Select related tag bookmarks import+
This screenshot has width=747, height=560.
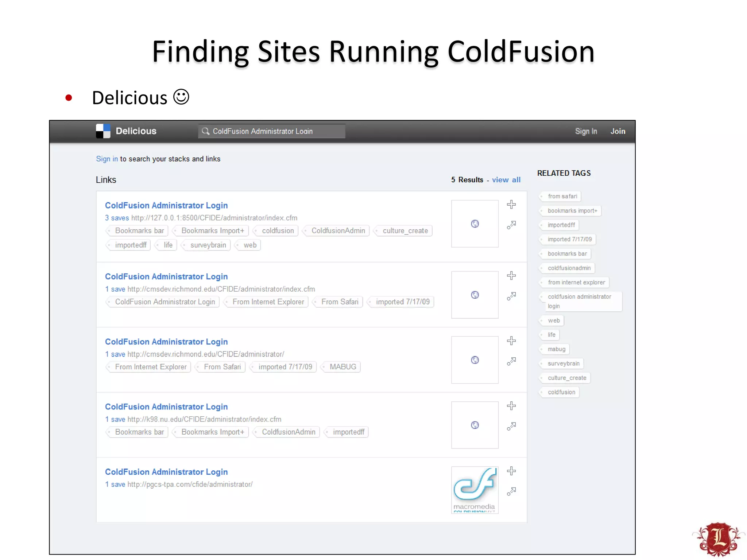[x=570, y=211]
